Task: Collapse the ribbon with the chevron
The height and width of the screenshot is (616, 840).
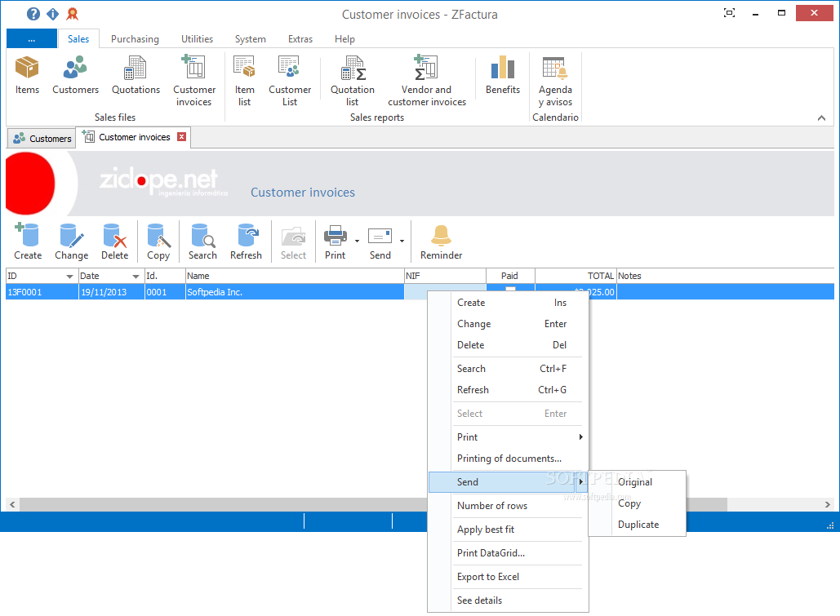Action: tap(821, 117)
